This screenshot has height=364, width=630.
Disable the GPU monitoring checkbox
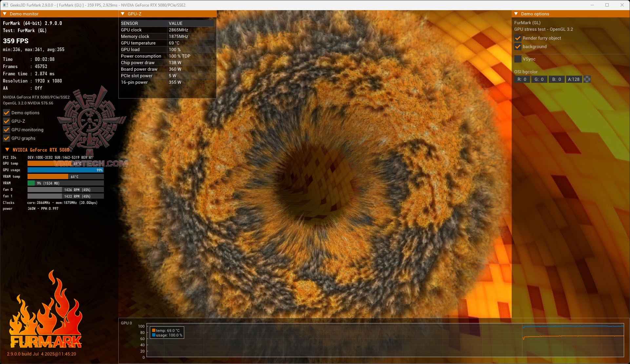(6, 130)
